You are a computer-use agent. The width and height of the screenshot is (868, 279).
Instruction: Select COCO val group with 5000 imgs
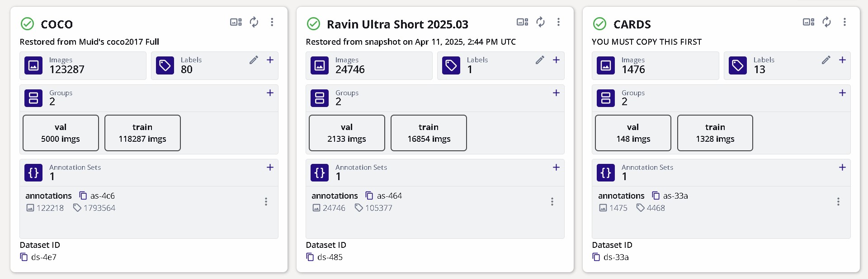coord(61,133)
